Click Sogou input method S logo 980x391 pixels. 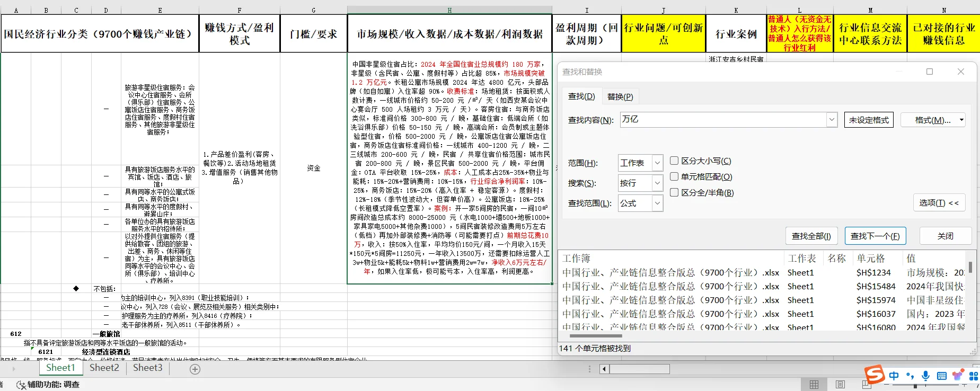pyautogui.click(x=875, y=374)
